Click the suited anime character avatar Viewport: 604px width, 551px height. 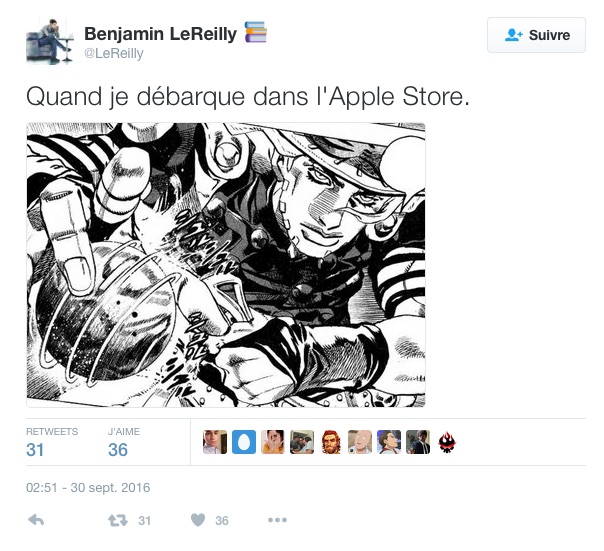(389, 442)
